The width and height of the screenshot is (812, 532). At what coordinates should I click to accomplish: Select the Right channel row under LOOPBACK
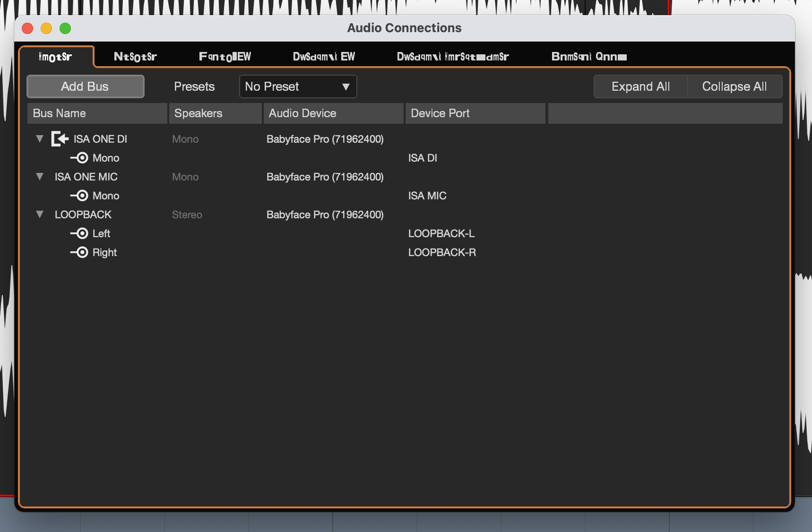pos(104,252)
